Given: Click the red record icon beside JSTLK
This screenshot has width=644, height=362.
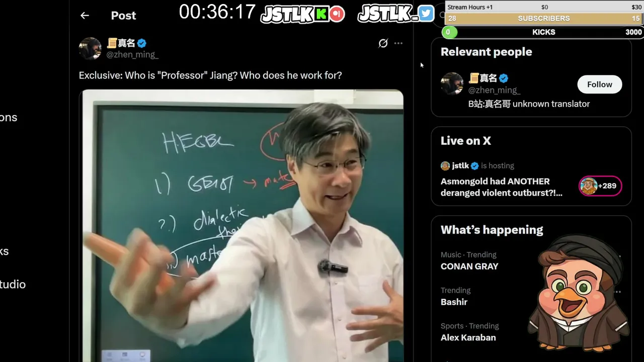Looking at the screenshot, I should click(337, 14).
